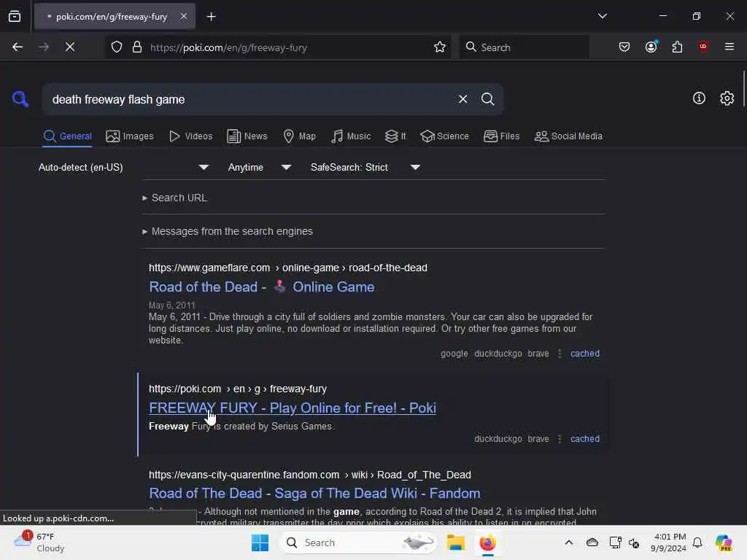The width and height of the screenshot is (747, 560).
Task: Open cached link for gameflare result
Action: 584,354
